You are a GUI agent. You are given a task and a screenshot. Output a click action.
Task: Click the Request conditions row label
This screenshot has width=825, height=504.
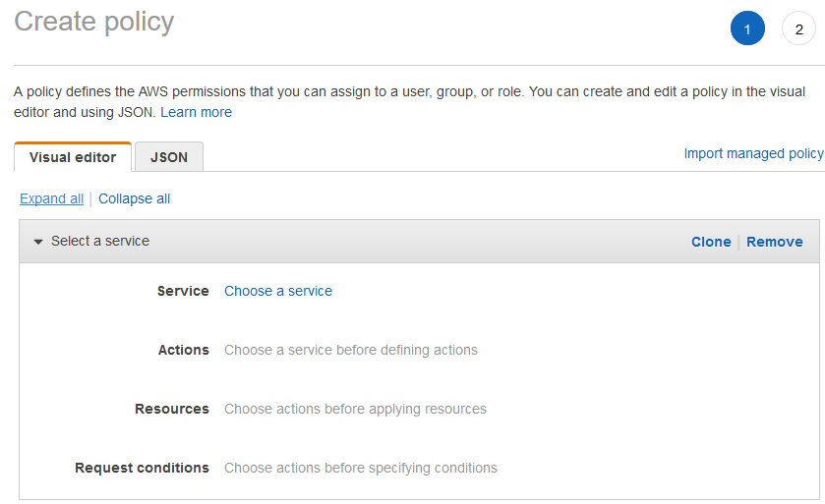coord(142,468)
